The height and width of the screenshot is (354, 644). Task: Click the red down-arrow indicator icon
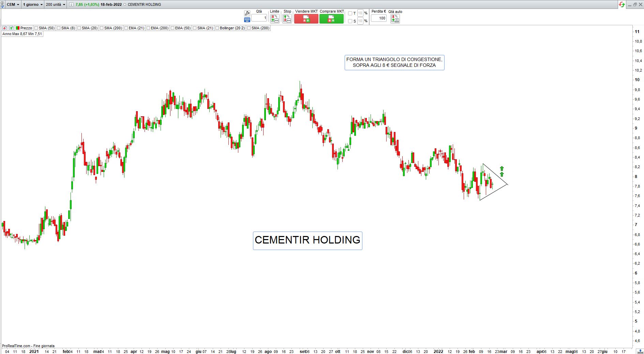[x=5, y=28]
